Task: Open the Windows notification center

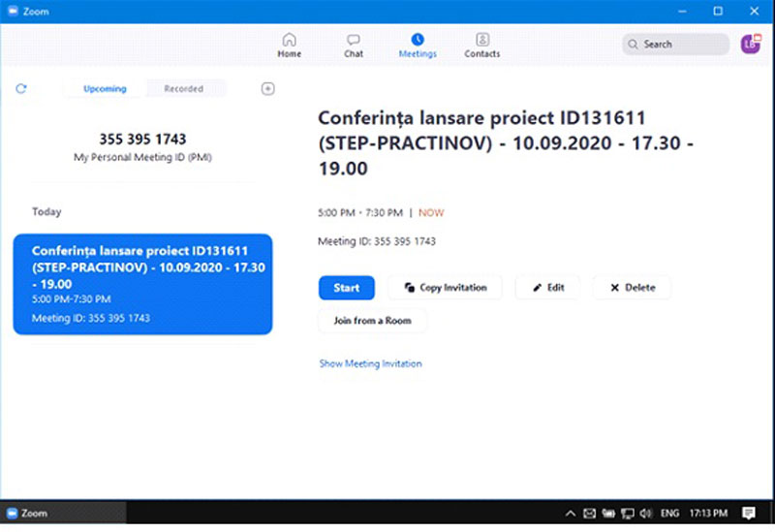Action: (x=749, y=513)
